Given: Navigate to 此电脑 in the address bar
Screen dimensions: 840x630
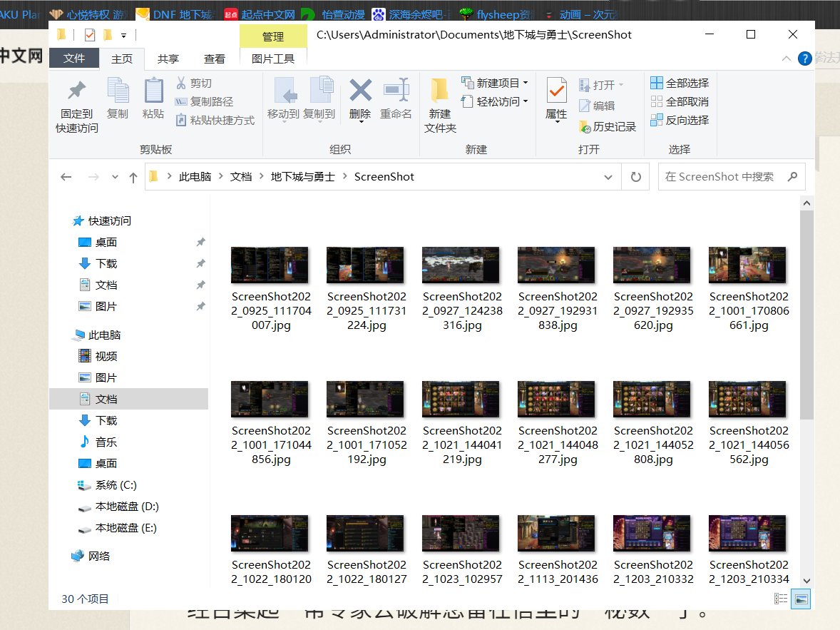Looking at the screenshot, I should [x=195, y=176].
